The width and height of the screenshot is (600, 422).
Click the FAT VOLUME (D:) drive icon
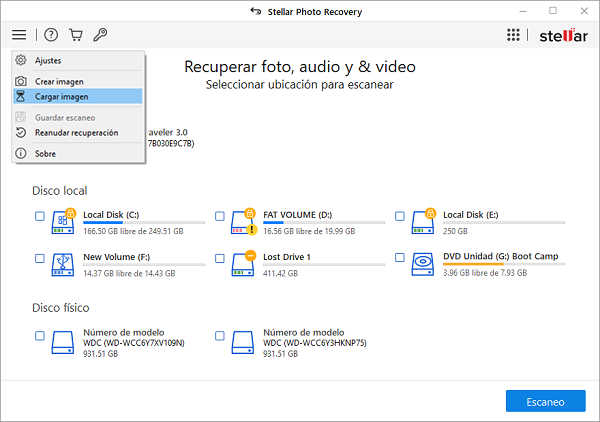(243, 222)
